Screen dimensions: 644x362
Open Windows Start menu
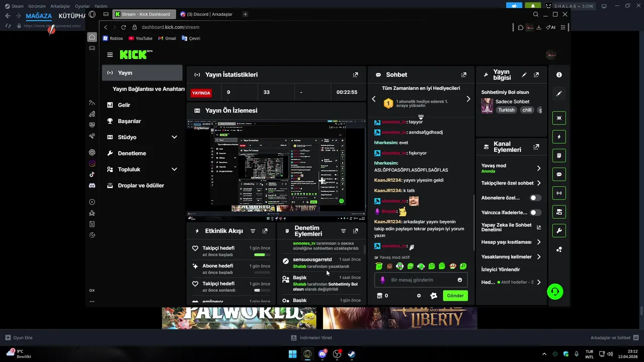(x=292, y=354)
